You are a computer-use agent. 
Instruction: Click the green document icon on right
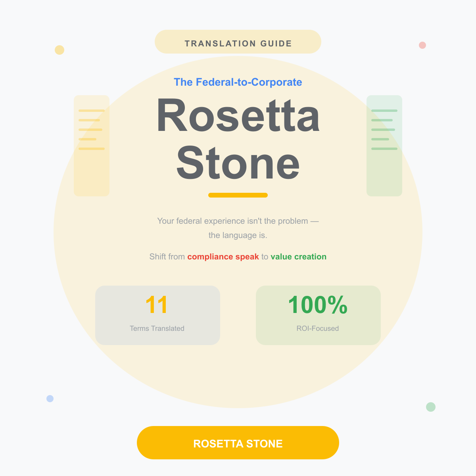tap(384, 146)
